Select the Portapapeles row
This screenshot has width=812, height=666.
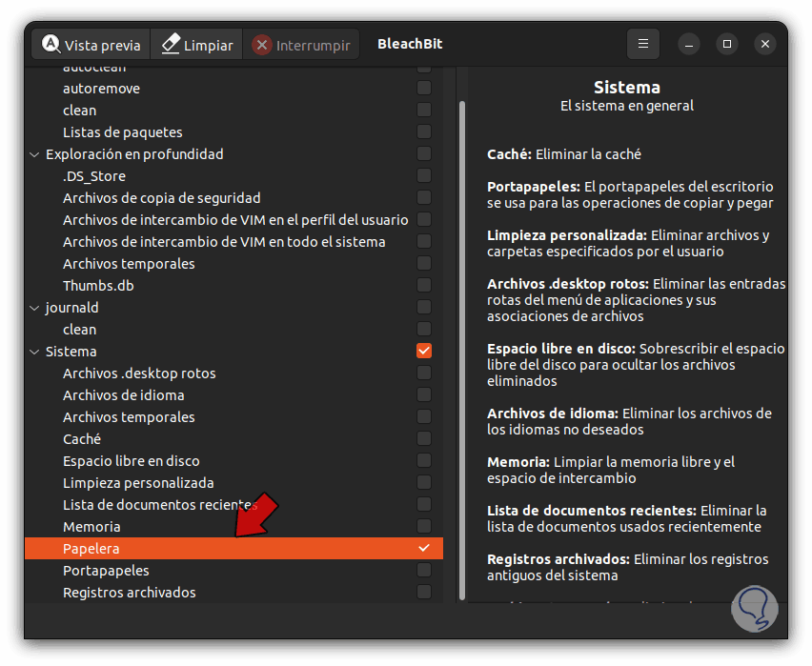point(233,571)
